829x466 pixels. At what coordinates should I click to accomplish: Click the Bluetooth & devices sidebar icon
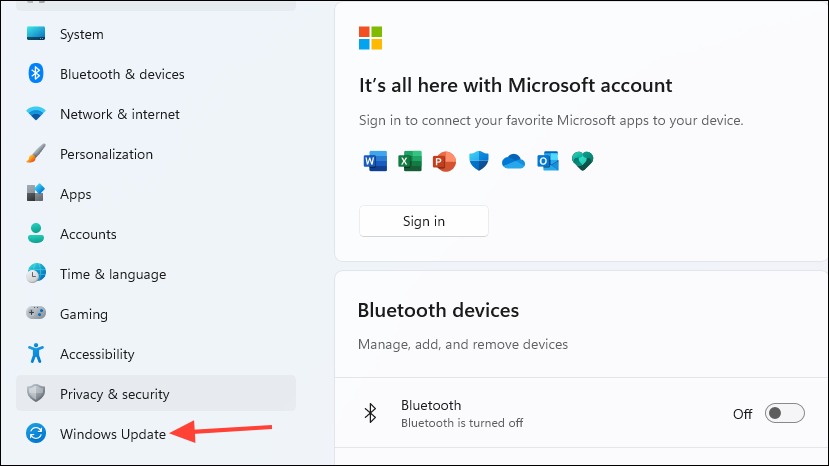pos(36,74)
